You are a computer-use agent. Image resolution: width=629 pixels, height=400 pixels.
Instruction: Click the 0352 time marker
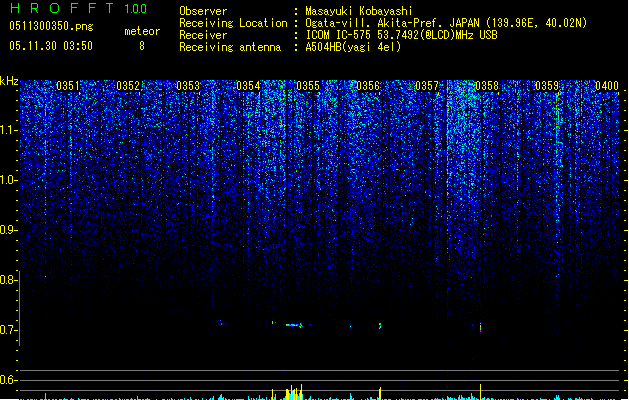(128, 86)
